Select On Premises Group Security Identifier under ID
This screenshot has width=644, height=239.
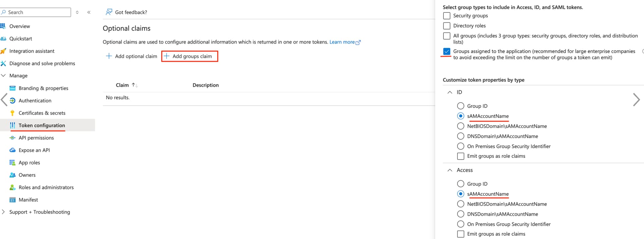pos(461,146)
